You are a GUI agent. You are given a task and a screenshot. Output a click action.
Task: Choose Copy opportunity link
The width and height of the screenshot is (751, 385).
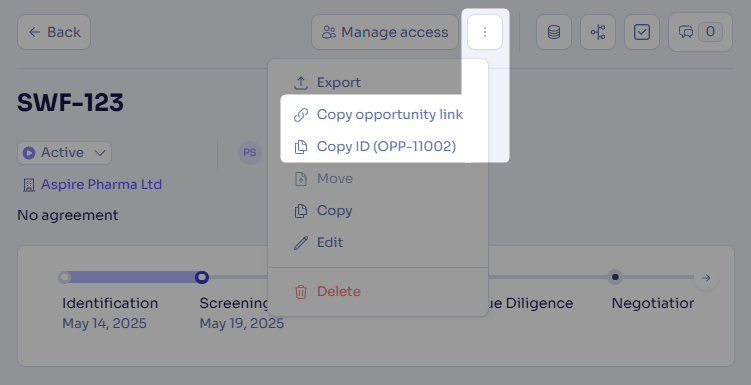377,114
